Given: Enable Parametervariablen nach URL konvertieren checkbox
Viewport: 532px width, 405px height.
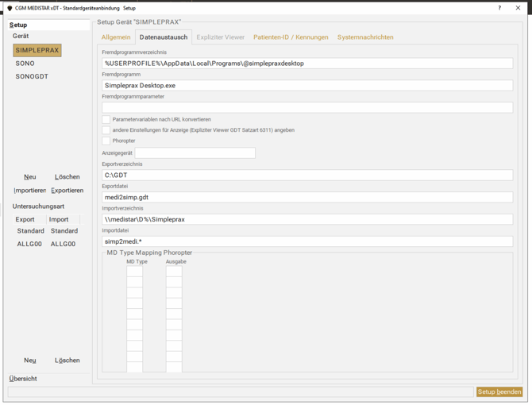Looking at the screenshot, I should (106, 119).
